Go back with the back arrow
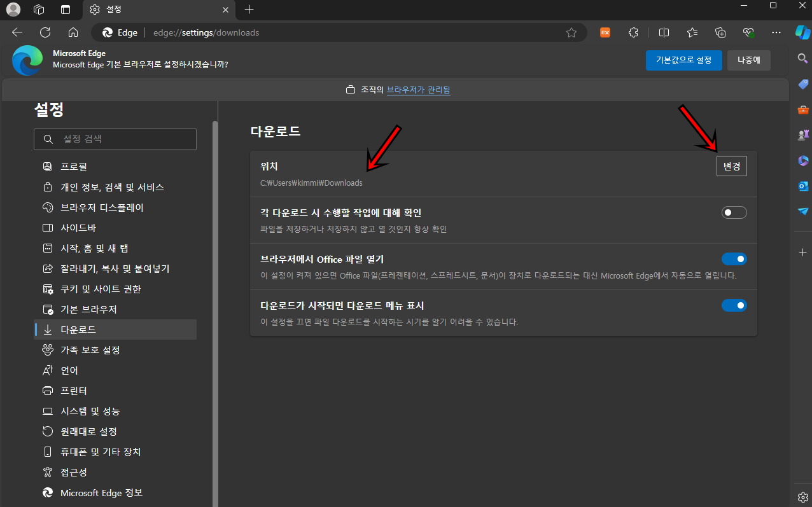The image size is (812, 507). pyautogui.click(x=17, y=32)
